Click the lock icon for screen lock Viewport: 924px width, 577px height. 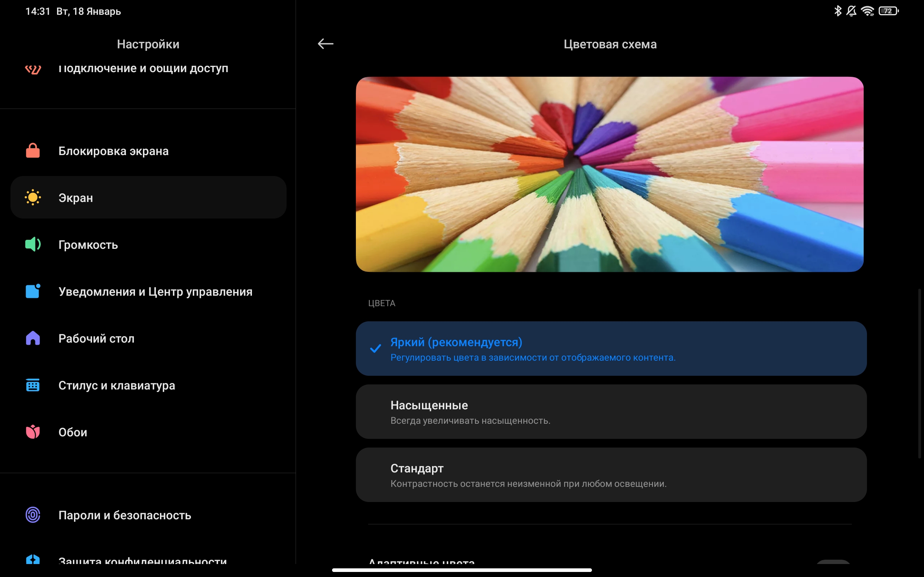[x=33, y=151]
